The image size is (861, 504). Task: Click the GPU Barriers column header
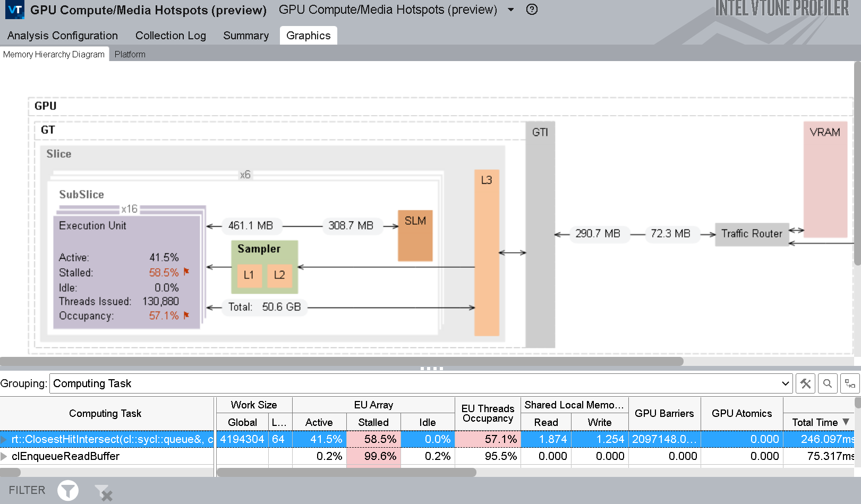point(664,413)
